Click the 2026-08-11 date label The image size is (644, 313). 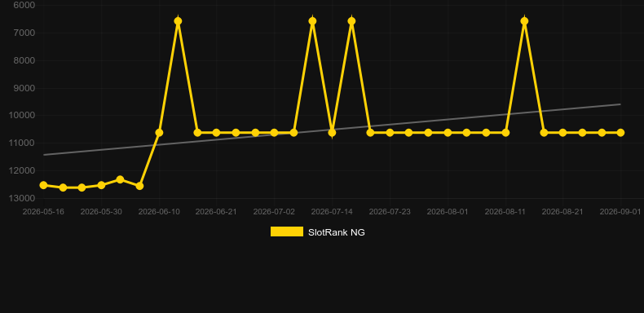tap(505, 212)
